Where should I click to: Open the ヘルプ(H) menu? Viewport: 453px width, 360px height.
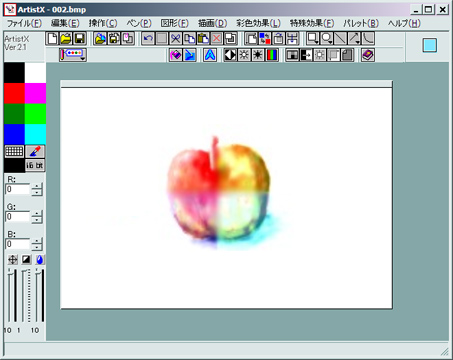(404, 23)
